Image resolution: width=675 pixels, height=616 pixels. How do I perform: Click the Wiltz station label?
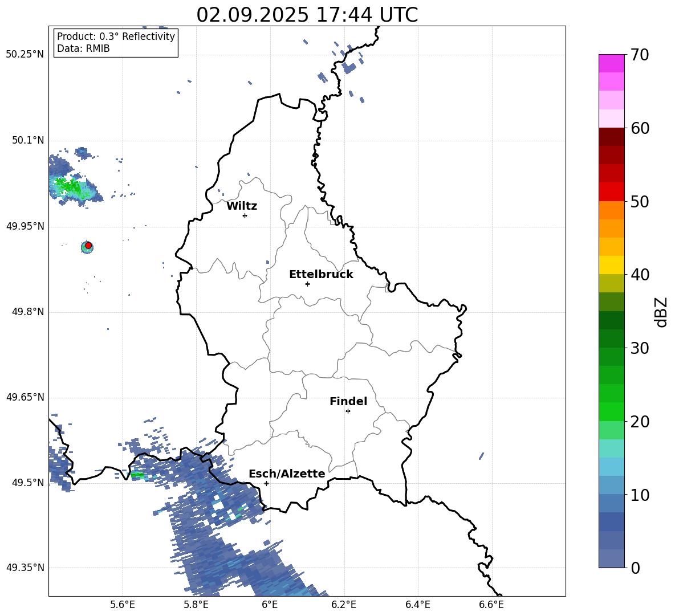pos(242,206)
